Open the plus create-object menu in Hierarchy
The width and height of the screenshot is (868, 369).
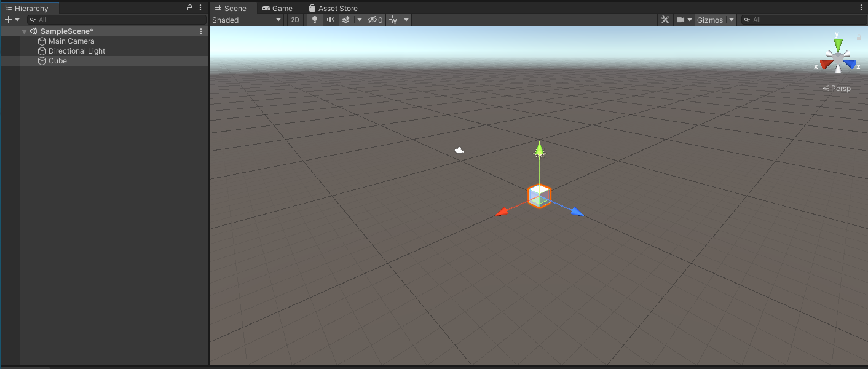click(x=12, y=20)
